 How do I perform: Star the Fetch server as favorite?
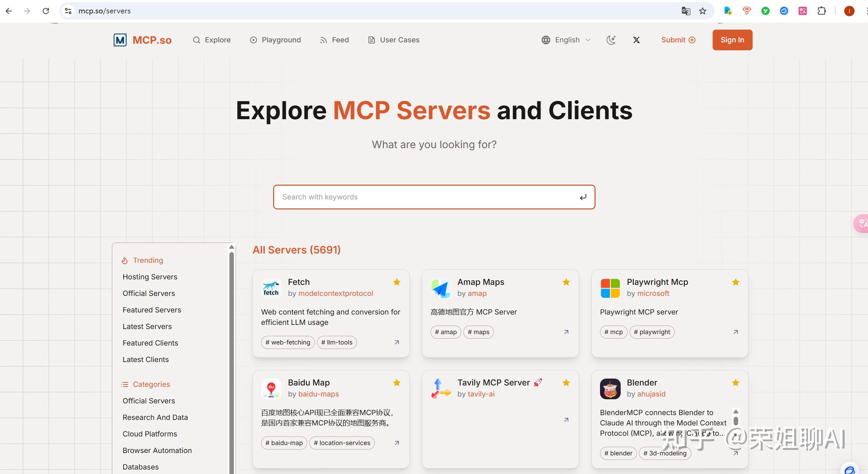(x=397, y=282)
